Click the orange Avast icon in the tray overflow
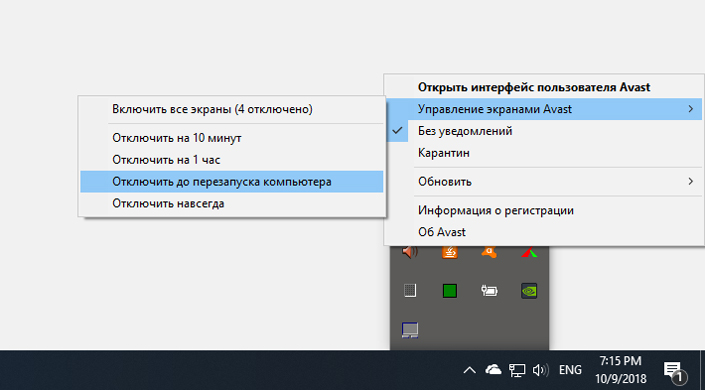Viewport: 705px width, 390px height. [x=489, y=252]
